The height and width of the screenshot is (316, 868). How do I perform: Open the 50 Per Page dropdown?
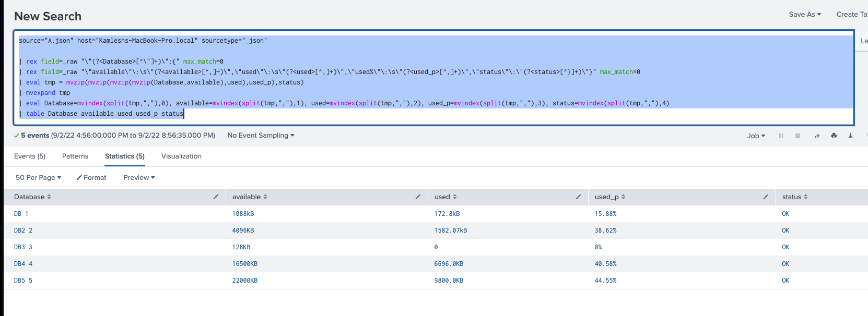tap(38, 178)
